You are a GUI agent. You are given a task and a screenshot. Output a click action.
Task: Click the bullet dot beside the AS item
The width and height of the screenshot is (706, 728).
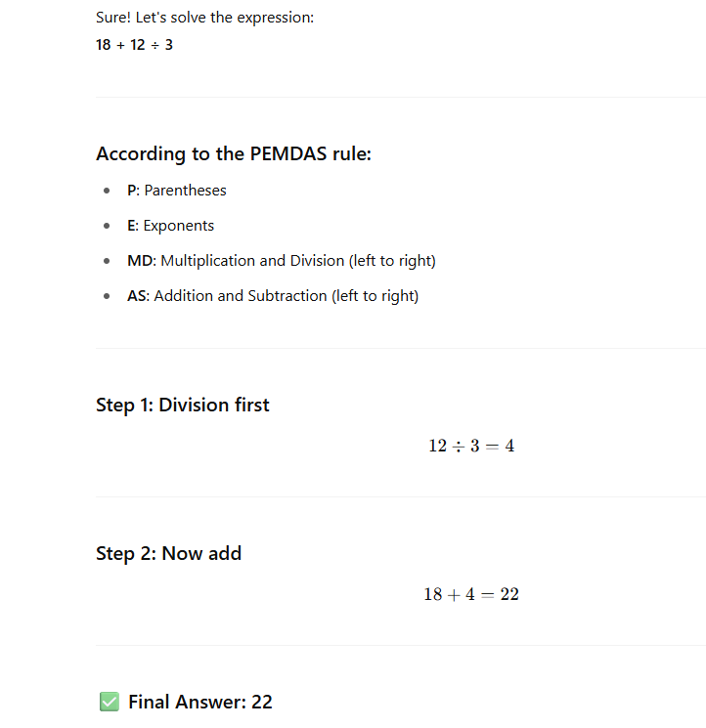[107, 297]
